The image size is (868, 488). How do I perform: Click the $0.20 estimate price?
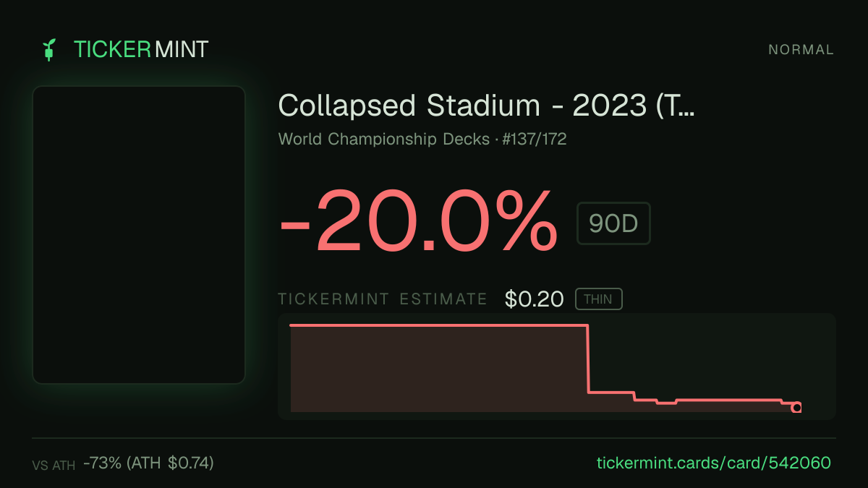[x=535, y=299]
